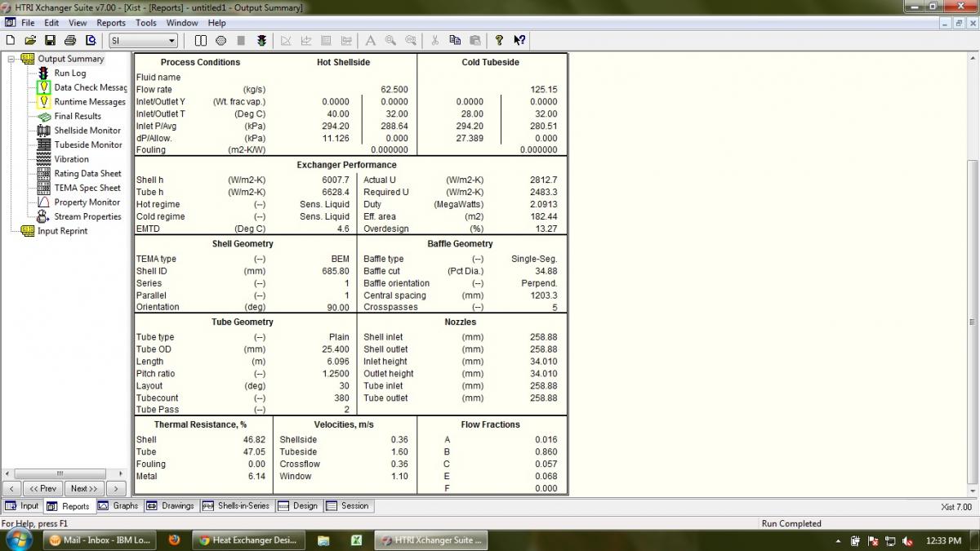The width and height of the screenshot is (980, 551).
Task: Switch to the Design tab
Action: point(298,506)
